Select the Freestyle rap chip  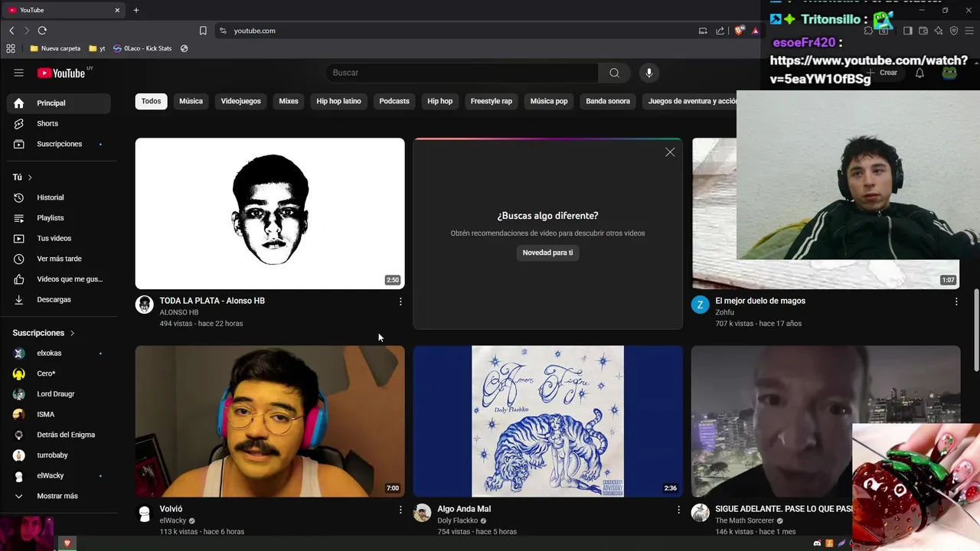tap(491, 101)
